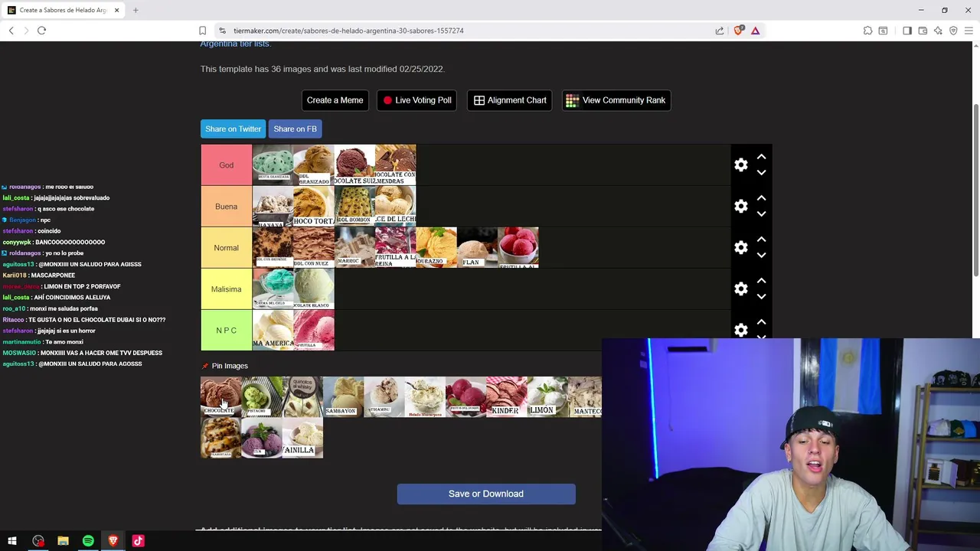Open new browser tab
The width and height of the screenshot is (980, 551).
[x=136, y=10]
